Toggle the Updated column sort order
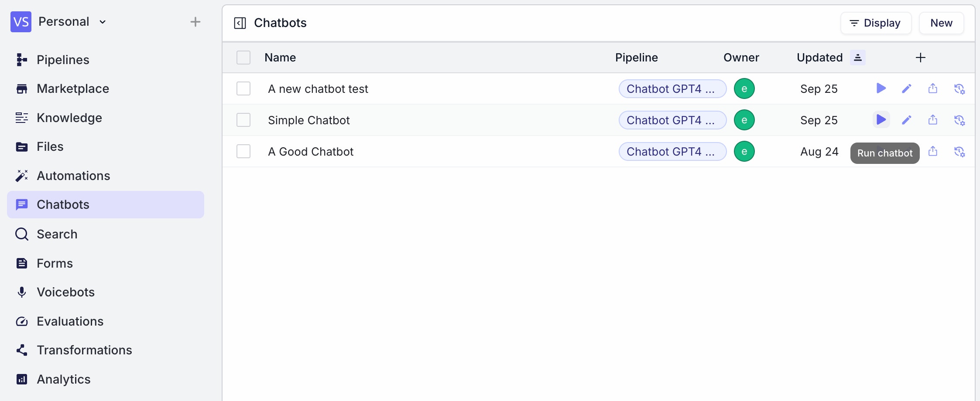Image resolution: width=980 pixels, height=401 pixels. tap(857, 57)
